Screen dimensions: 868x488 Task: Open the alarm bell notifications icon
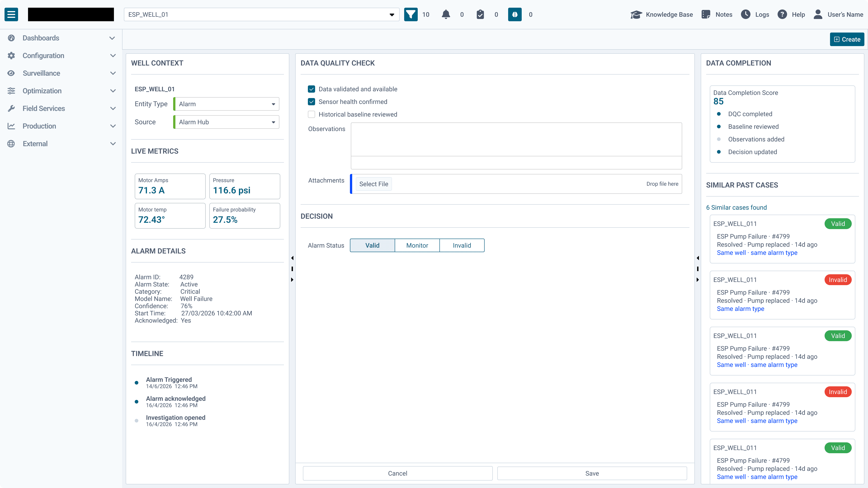click(446, 14)
